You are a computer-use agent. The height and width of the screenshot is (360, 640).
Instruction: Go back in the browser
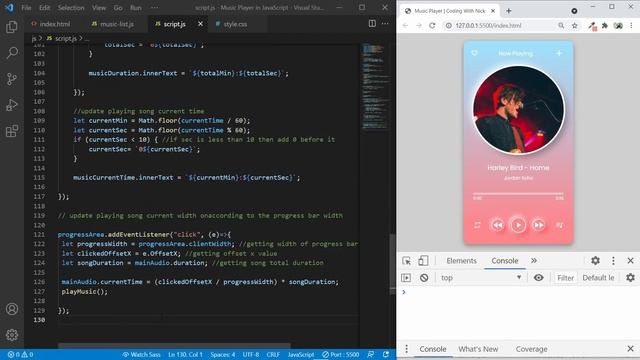(x=405, y=25)
